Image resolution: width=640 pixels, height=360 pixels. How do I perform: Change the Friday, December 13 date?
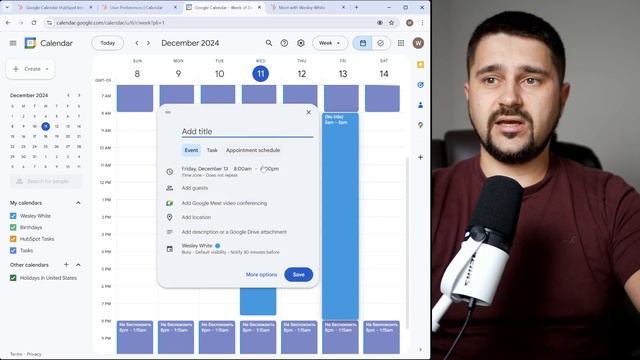[x=205, y=169]
